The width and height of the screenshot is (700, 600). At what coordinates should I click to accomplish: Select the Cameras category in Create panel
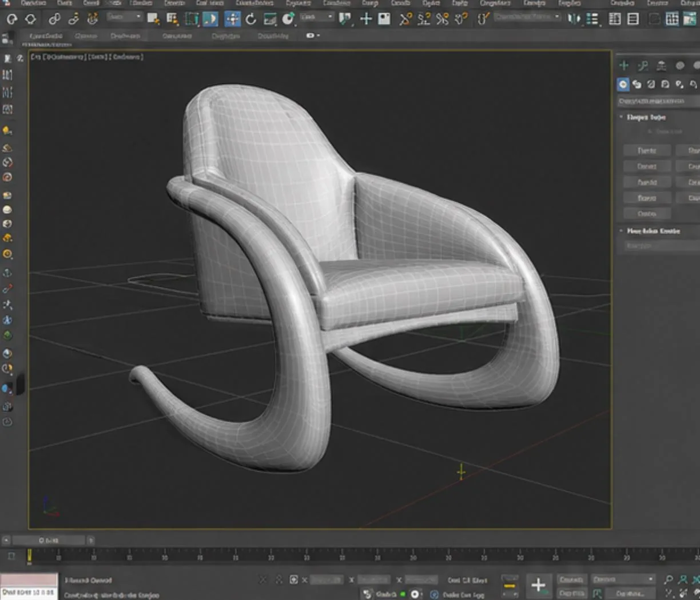[665, 85]
